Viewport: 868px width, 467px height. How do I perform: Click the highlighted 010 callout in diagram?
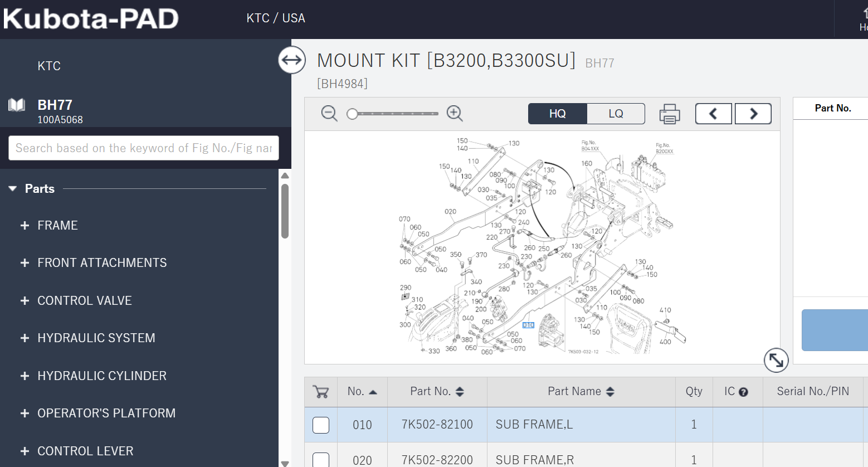528,325
